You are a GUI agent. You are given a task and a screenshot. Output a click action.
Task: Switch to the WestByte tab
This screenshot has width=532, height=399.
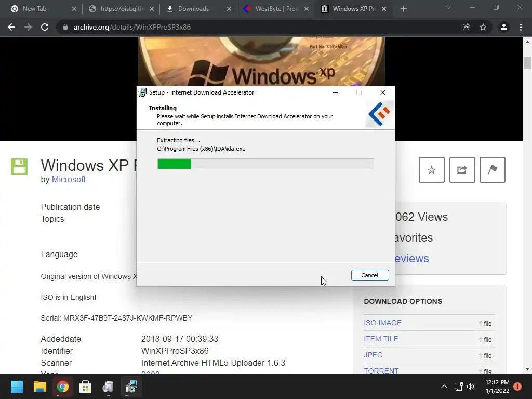pyautogui.click(x=276, y=9)
